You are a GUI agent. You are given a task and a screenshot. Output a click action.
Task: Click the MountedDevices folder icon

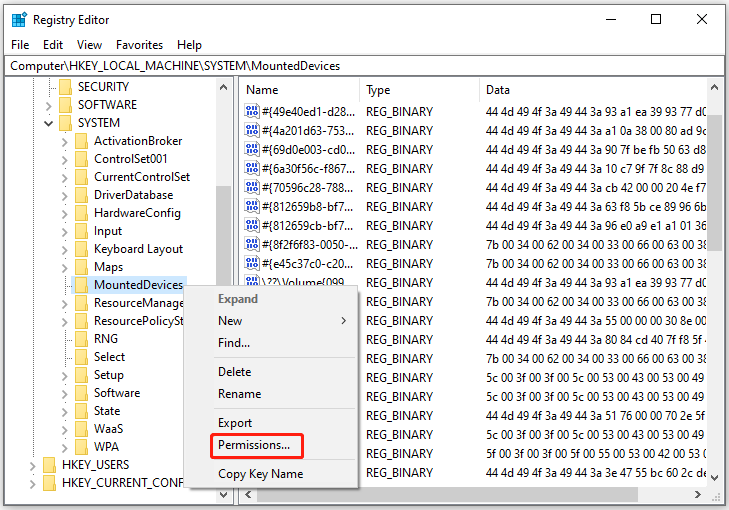tap(81, 285)
